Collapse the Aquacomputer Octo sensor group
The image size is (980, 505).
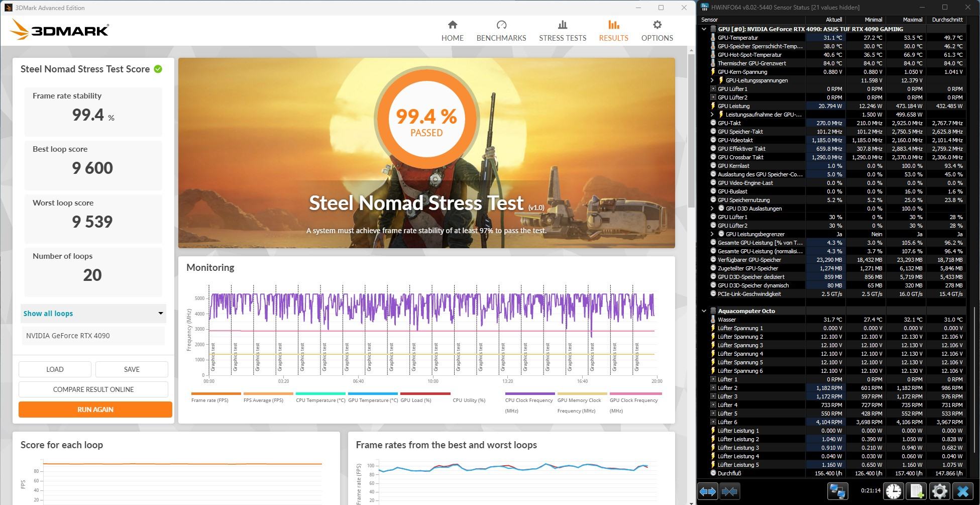tap(704, 311)
